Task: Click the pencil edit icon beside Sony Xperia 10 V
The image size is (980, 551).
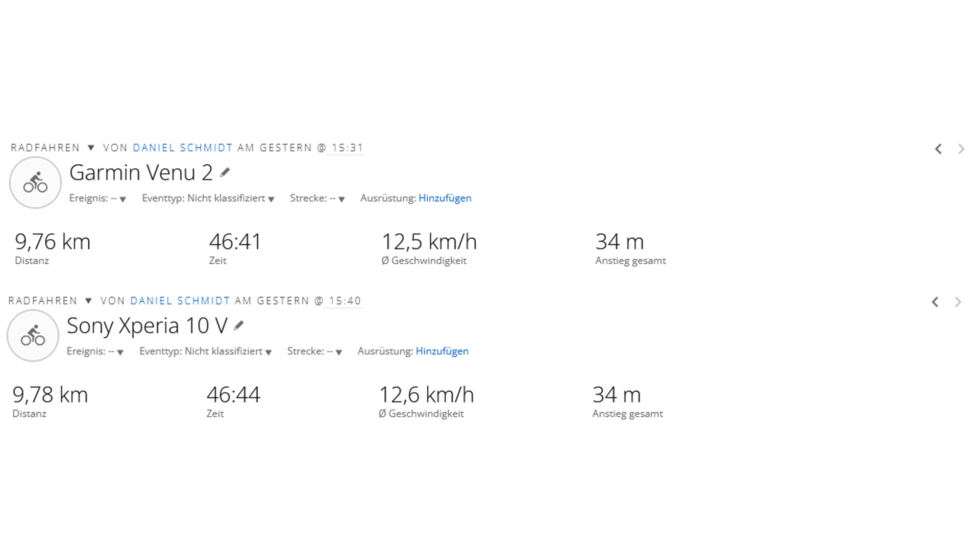Action: point(238,325)
